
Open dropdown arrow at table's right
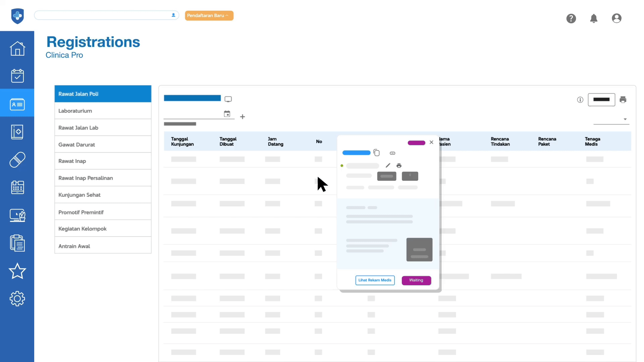[x=625, y=119]
